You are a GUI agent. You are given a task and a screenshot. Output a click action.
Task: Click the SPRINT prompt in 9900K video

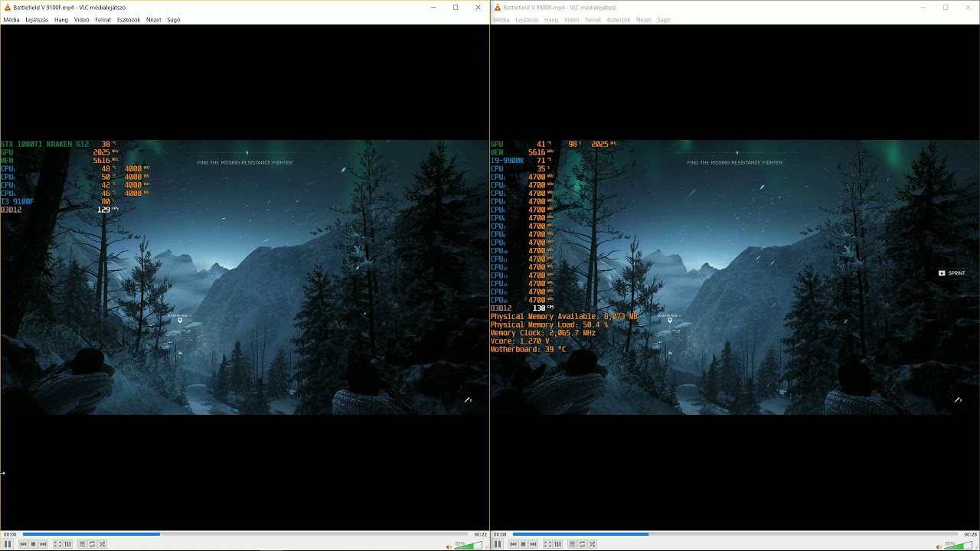952,273
